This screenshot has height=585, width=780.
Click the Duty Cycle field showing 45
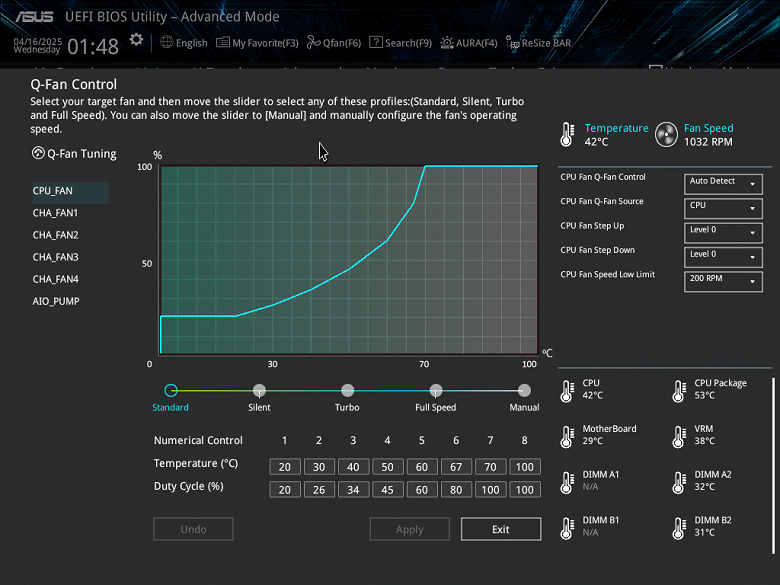[x=388, y=489]
